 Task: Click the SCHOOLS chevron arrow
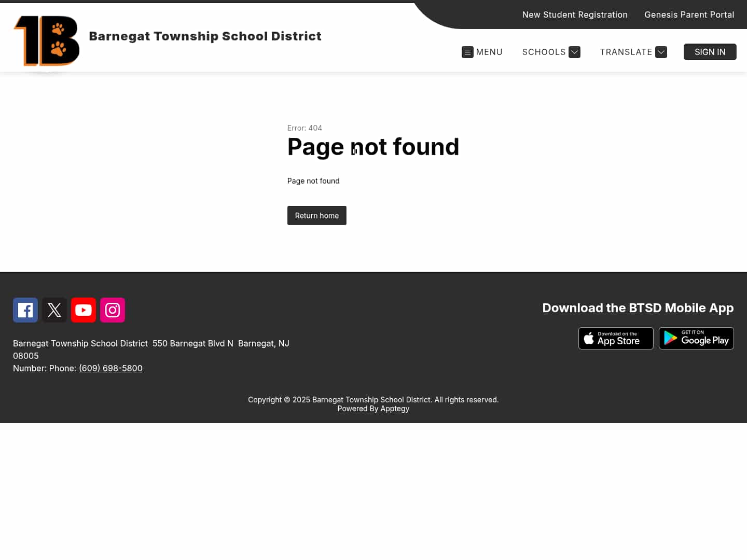tap(575, 52)
